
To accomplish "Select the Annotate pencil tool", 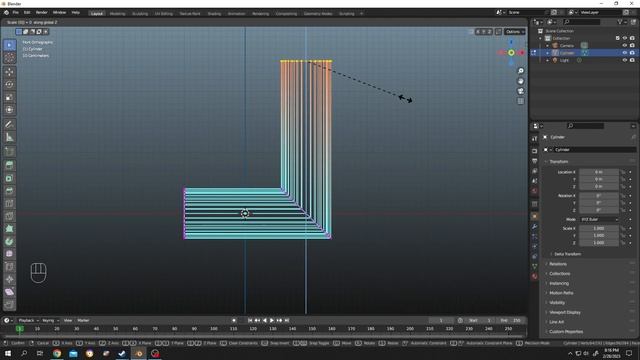I will tap(9, 124).
